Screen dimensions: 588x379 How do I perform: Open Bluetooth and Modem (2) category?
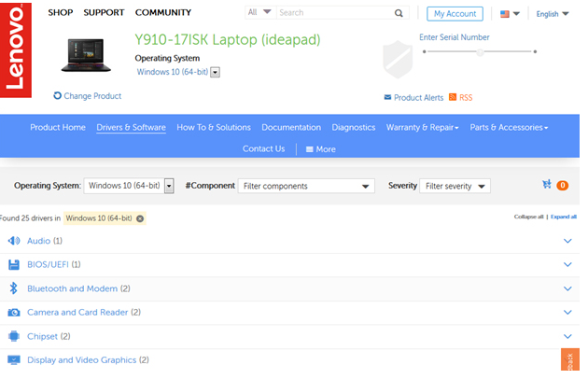point(78,288)
